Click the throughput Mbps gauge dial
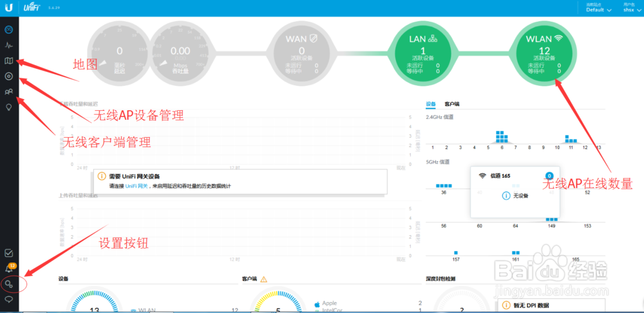 (x=180, y=53)
